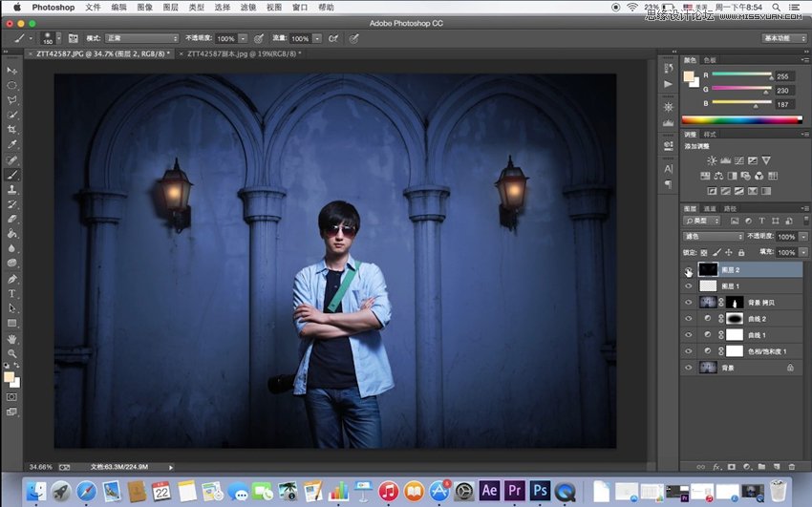
Task: Click the R channel slider
Action: click(x=741, y=75)
